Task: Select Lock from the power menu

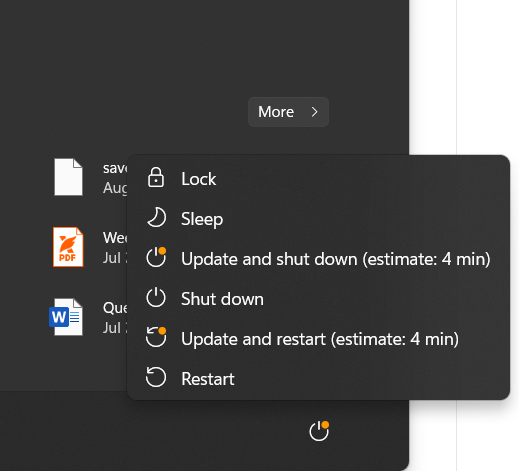Action: (318, 178)
